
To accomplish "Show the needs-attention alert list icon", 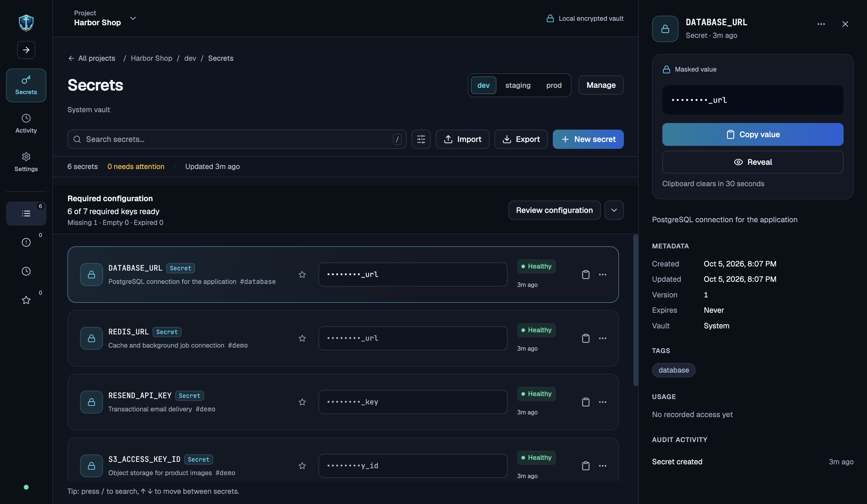I will click(x=26, y=242).
